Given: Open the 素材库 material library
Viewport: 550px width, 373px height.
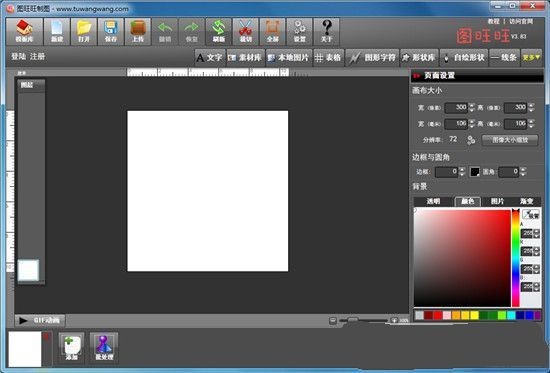Looking at the screenshot, I should point(246,58).
